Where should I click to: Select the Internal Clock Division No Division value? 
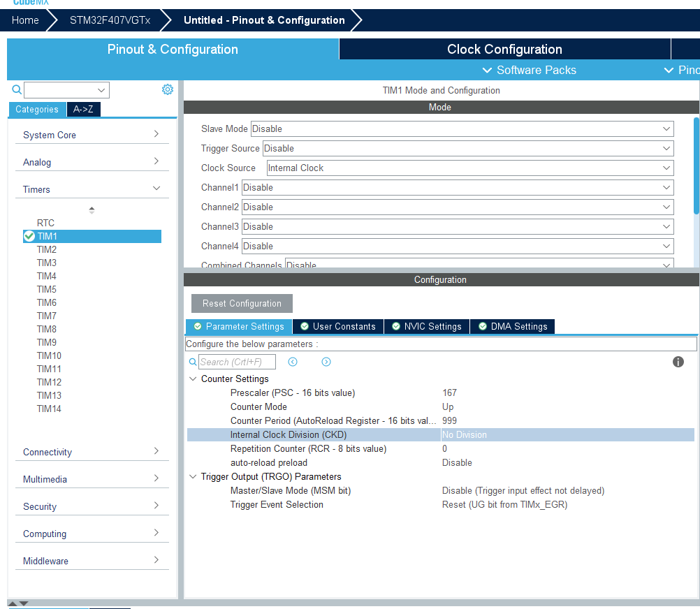[465, 434]
